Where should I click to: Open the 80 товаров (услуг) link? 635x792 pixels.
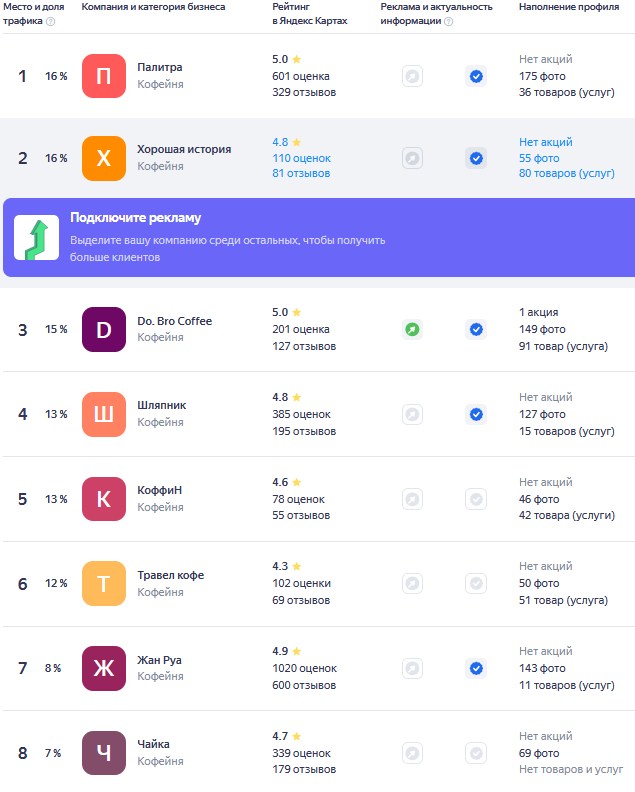[x=566, y=173]
